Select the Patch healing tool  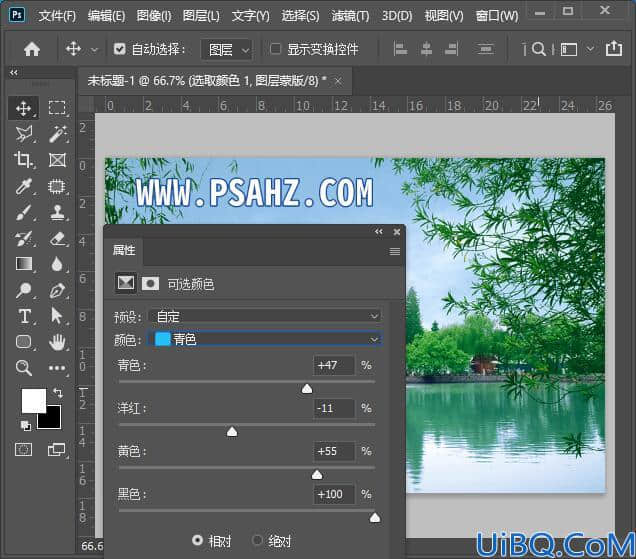pos(57,186)
